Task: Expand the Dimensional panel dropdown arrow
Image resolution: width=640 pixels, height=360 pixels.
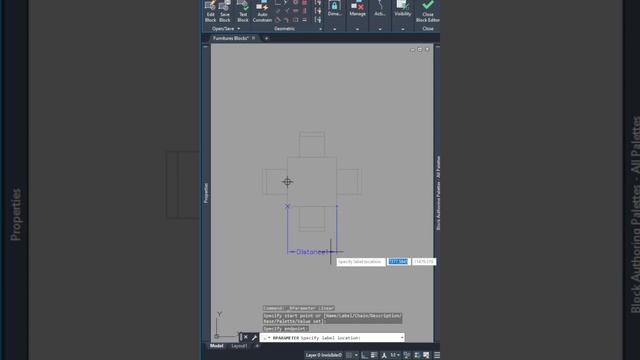Action: click(334, 29)
